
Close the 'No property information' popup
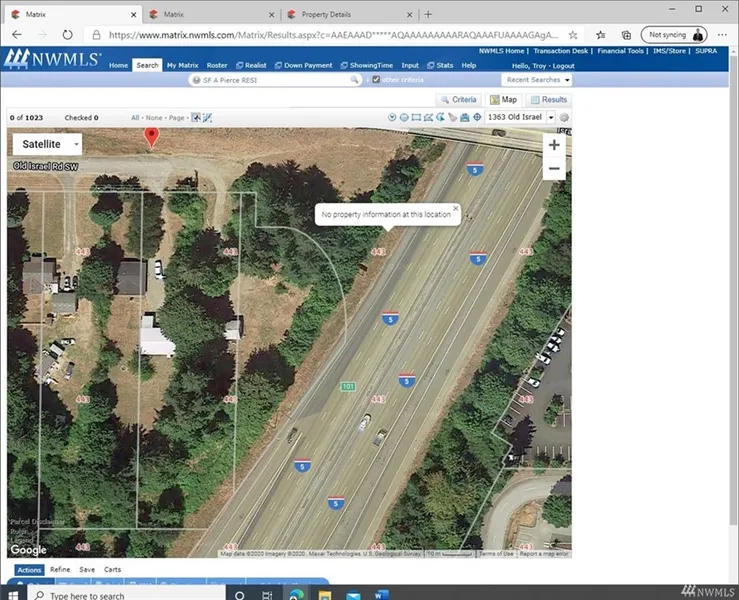coord(455,209)
